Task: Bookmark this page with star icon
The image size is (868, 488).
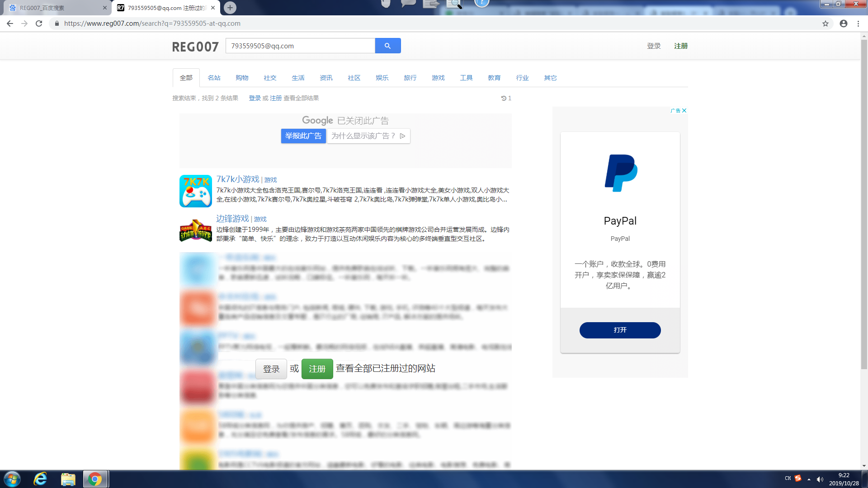Action: (x=825, y=23)
